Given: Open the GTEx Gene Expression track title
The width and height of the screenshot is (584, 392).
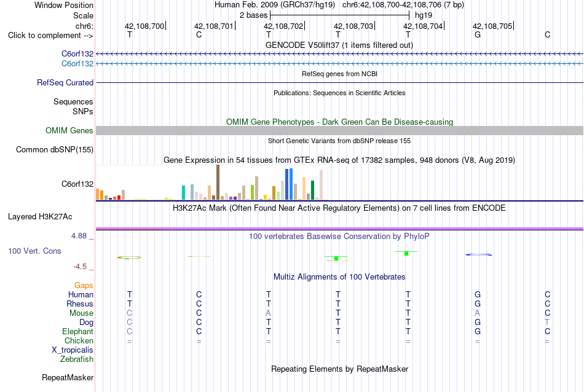Looking at the screenshot, I should click(339, 160).
